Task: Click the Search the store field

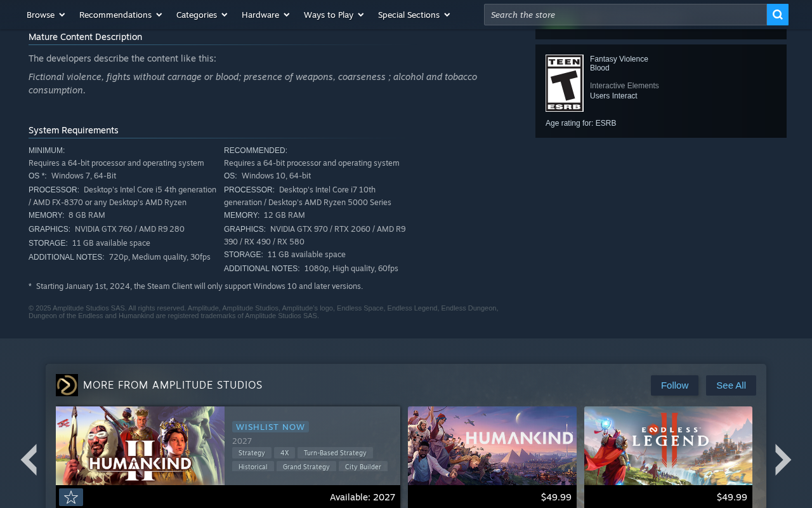Action: click(625, 15)
